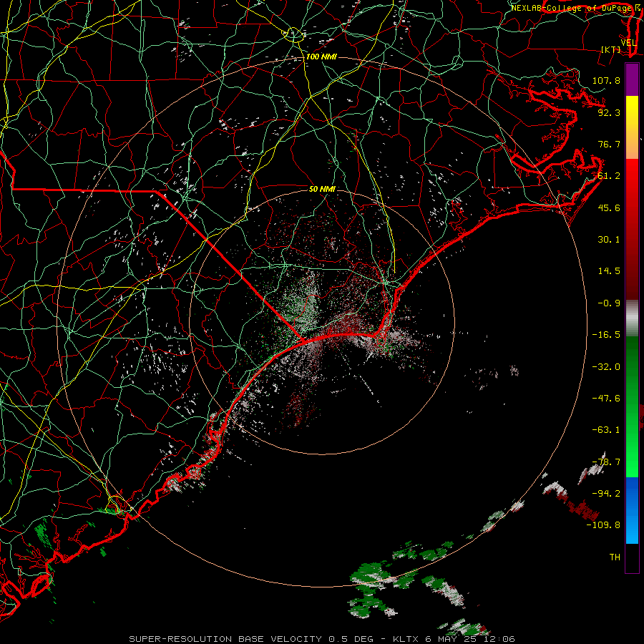Select the 30.1 legend value
This screenshot has width=644, height=644.
click(609, 240)
